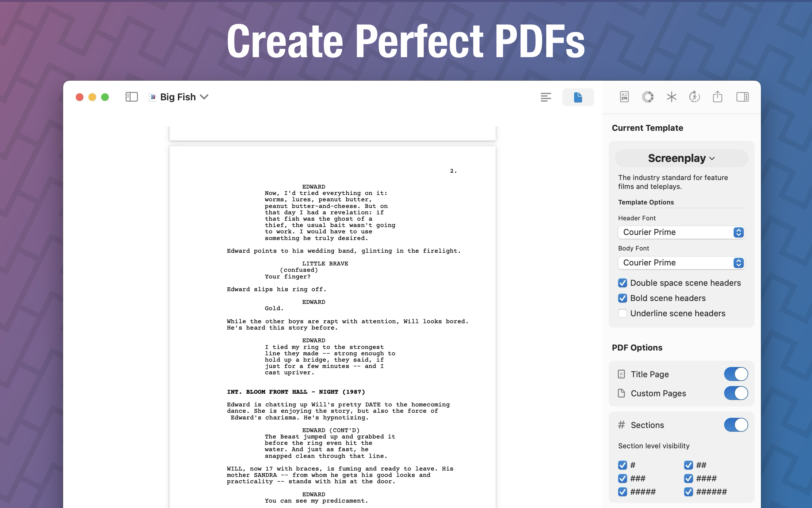Switch to the editor text view icon
This screenshot has height=508, width=812.
click(546, 97)
